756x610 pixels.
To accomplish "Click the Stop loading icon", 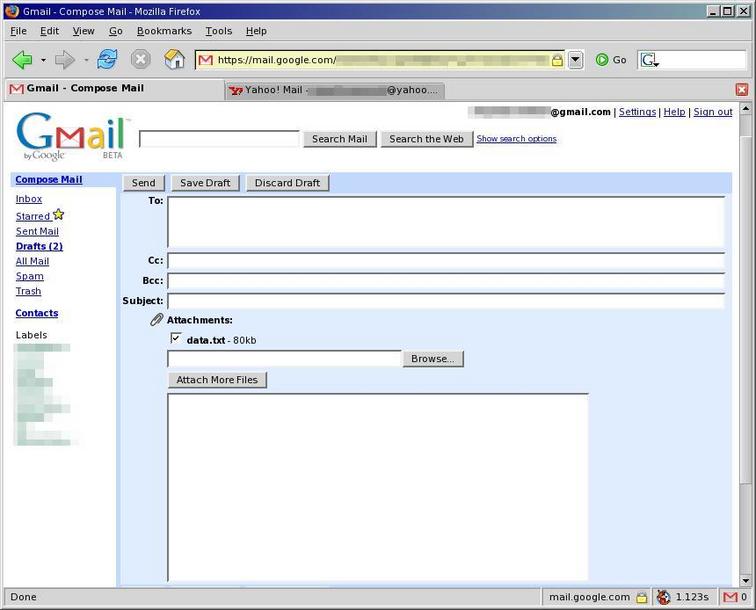I will click(x=140, y=60).
